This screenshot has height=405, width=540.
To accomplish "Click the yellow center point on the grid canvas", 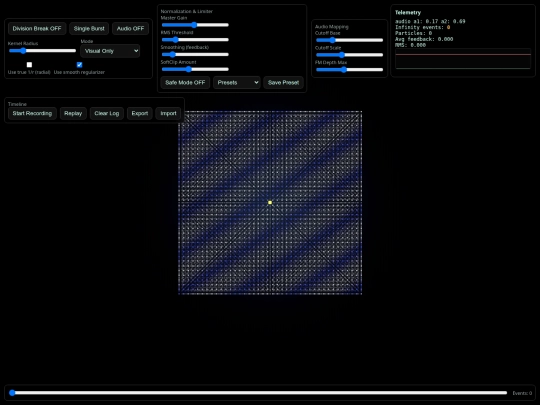I will coord(270,202).
